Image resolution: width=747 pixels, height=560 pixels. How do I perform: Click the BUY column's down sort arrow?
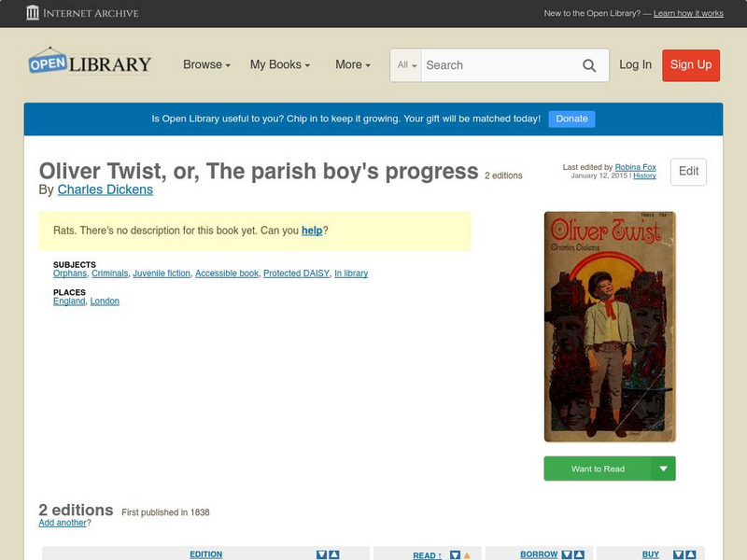pyautogui.click(x=679, y=553)
